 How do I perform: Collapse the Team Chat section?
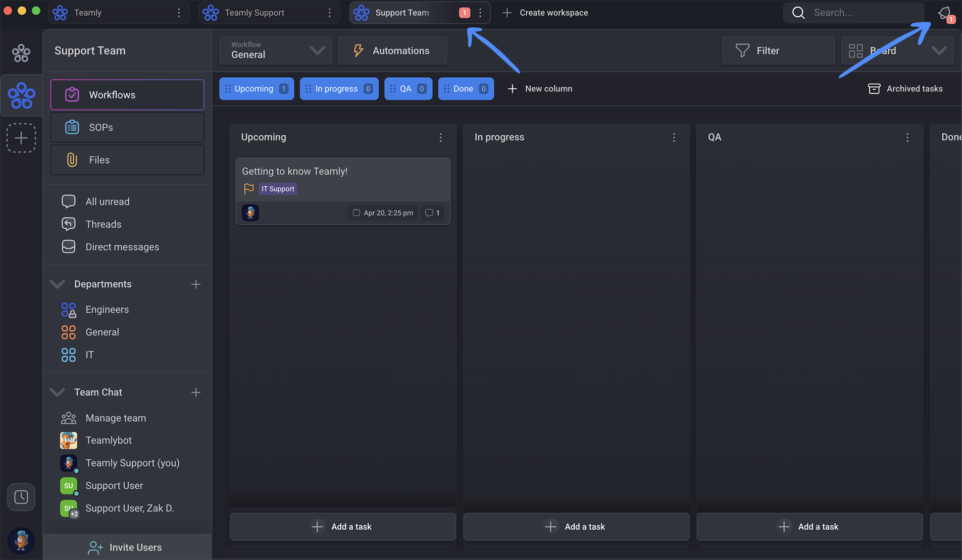[58, 392]
